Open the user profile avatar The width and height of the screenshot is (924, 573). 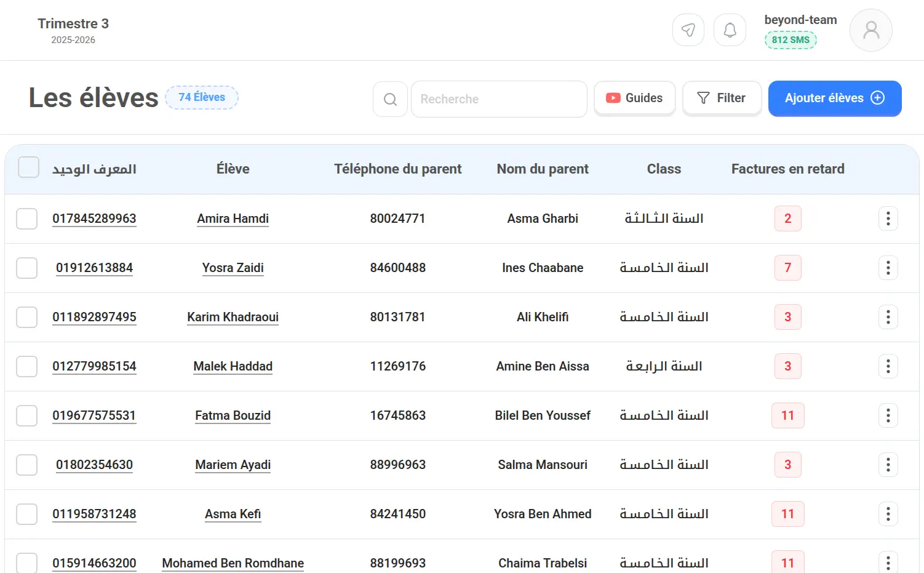click(871, 30)
